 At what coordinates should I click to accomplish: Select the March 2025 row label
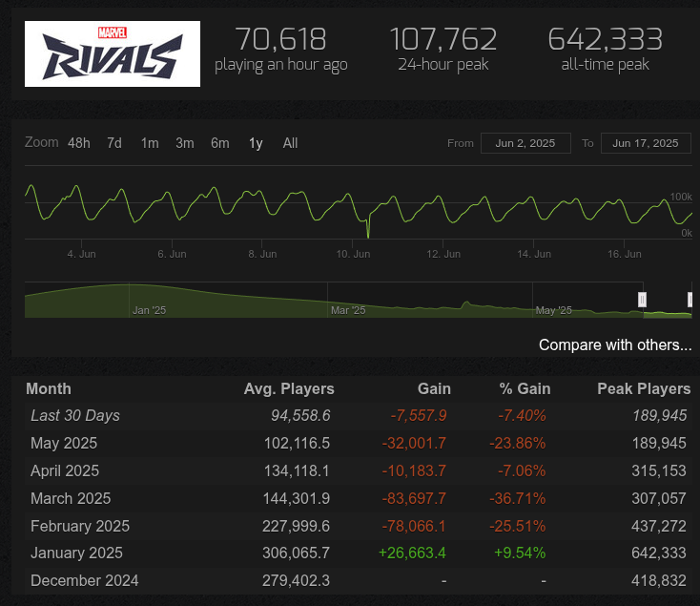coord(71,498)
